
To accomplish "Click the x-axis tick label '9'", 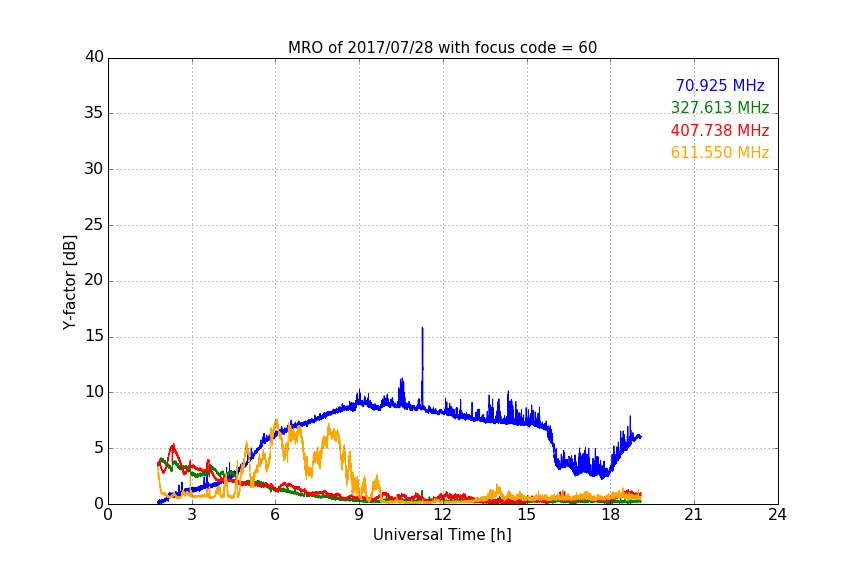I will pos(359,515).
